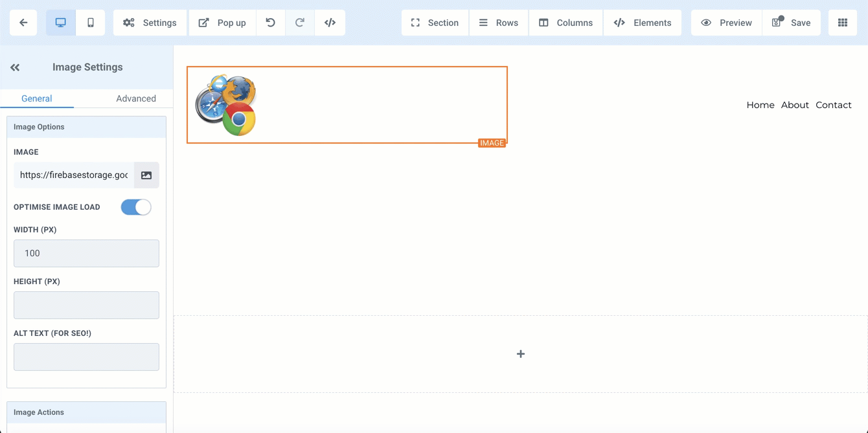Preview the page
This screenshot has height=433, width=868.
(726, 23)
